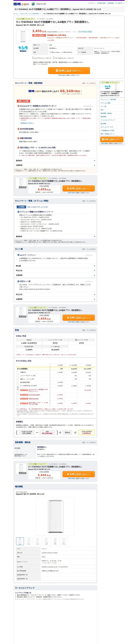Click the お申し込み button above 端末情報 section

point(79,474)
